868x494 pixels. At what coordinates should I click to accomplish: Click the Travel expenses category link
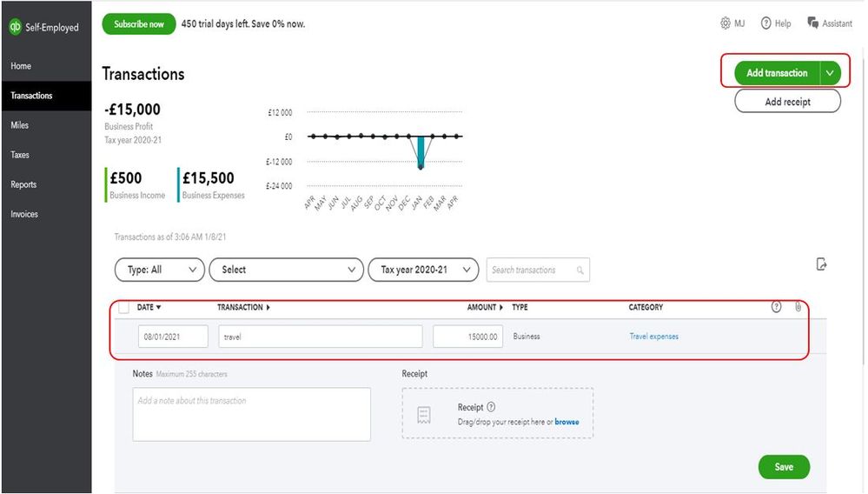[653, 337]
